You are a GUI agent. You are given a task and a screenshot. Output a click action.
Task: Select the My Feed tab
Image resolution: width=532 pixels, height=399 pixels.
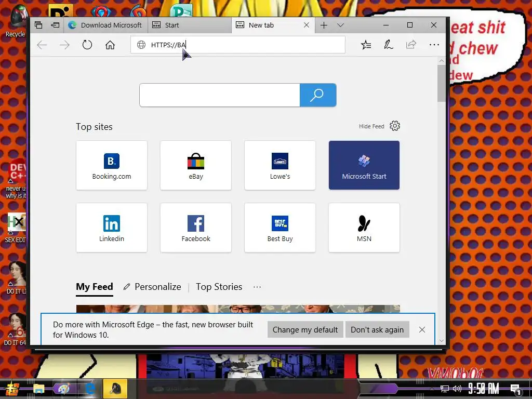tap(95, 287)
